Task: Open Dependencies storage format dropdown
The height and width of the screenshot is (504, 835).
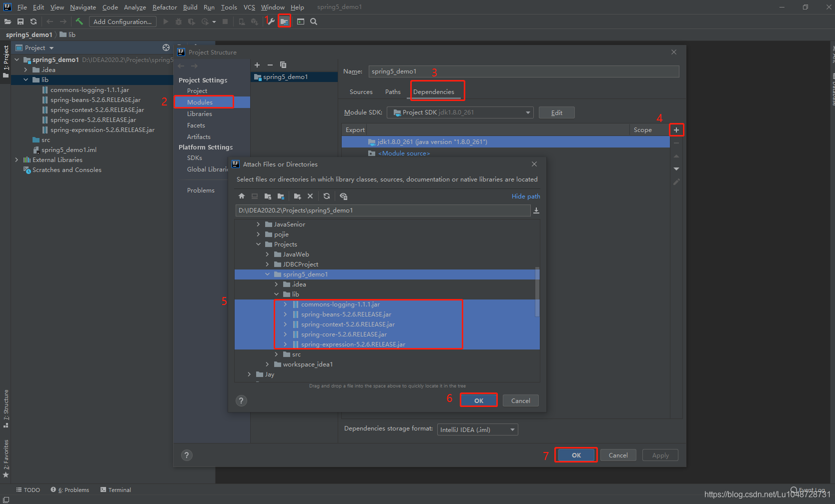Action: click(478, 429)
